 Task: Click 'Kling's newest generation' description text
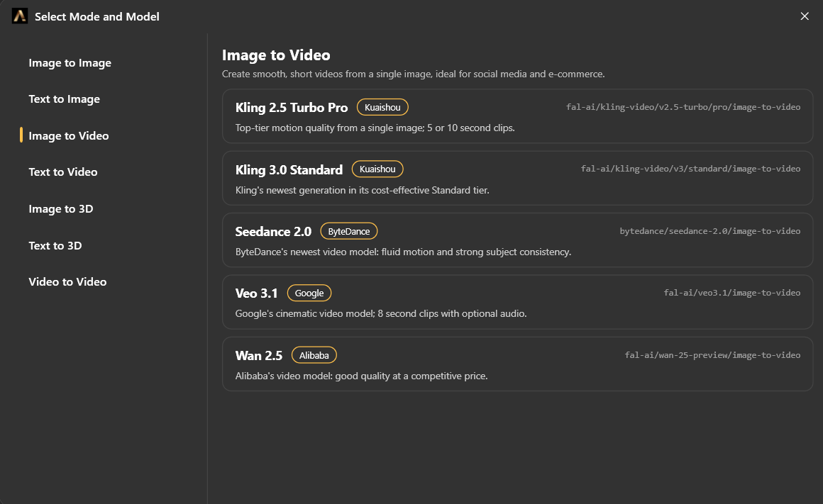coord(362,191)
